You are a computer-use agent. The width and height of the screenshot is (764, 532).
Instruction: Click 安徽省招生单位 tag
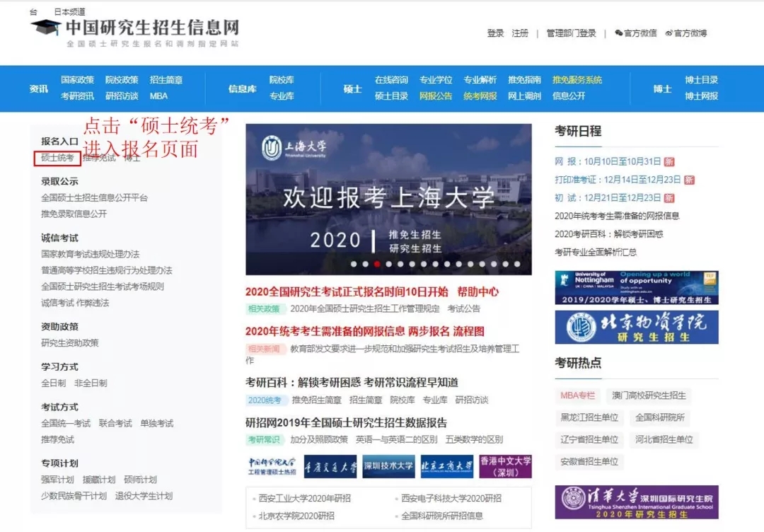pos(589,461)
